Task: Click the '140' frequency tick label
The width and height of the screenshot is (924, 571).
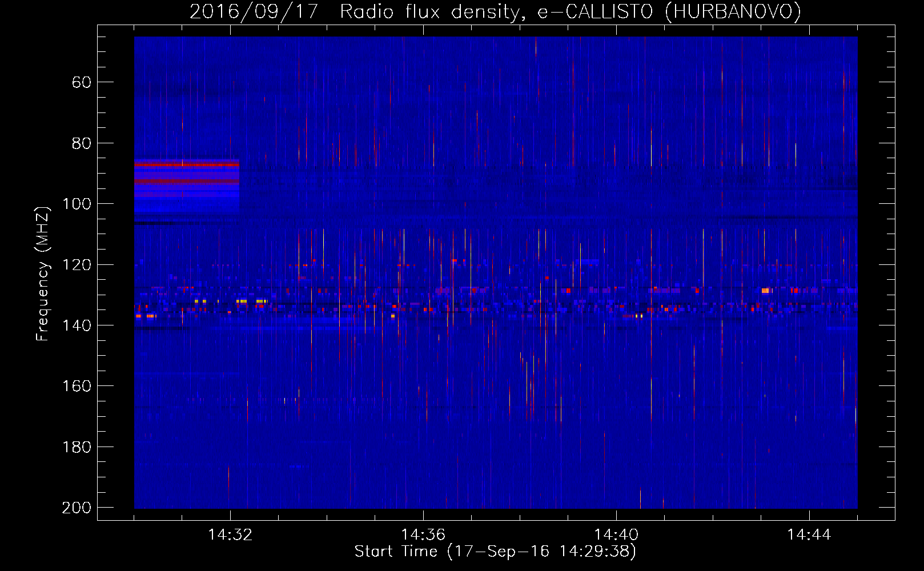Action: coord(77,325)
